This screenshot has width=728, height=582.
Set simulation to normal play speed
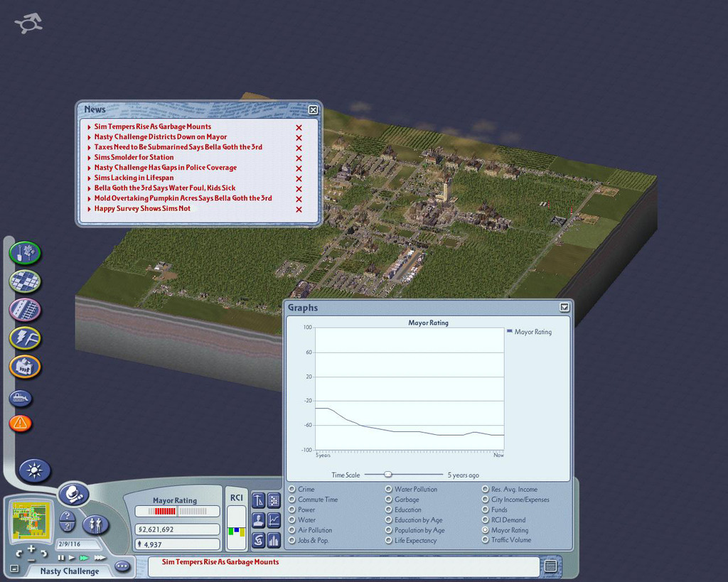click(x=72, y=557)
